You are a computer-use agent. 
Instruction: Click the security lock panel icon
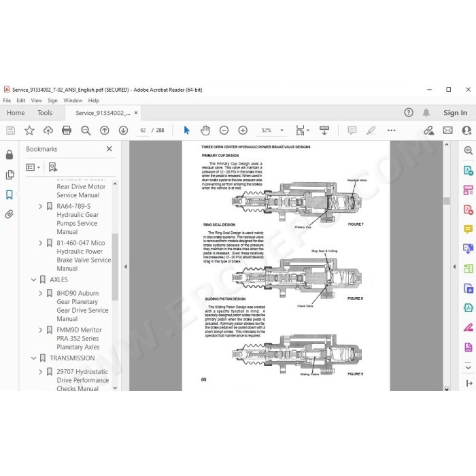(10, 155)
